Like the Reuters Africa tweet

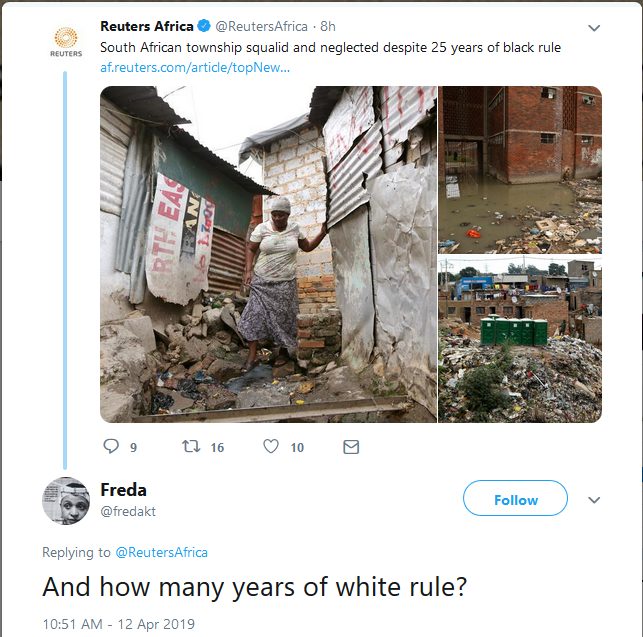coord(271,447)
